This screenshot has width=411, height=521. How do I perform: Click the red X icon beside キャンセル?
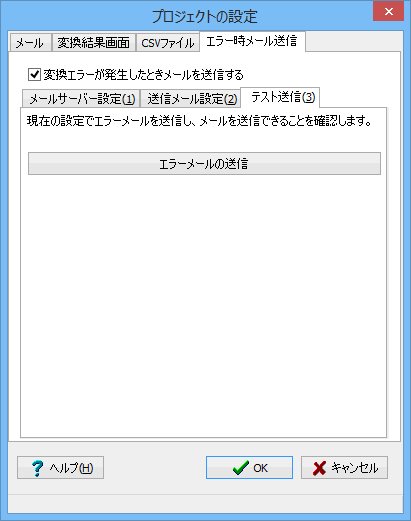(319, 468)
